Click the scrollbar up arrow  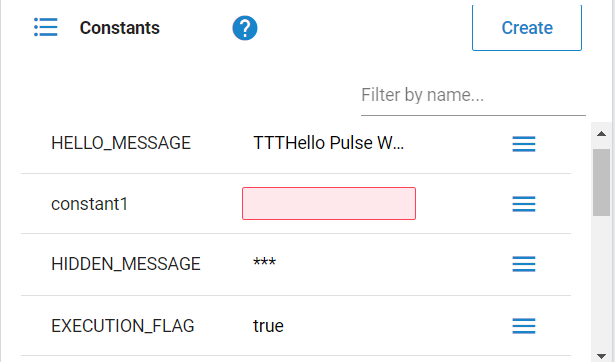pyautogui.click(x=601, y=134)
